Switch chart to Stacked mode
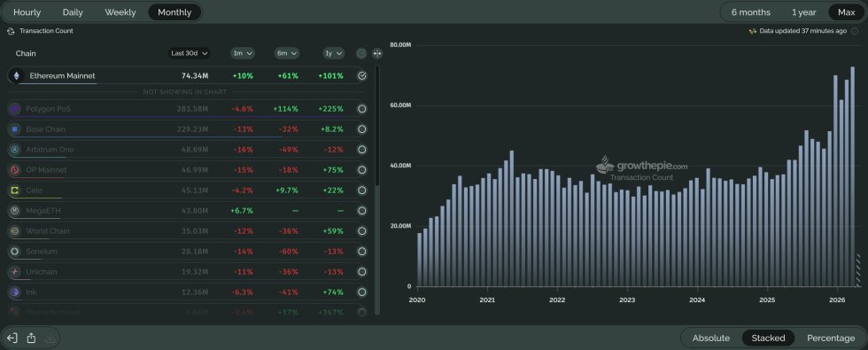Image resolution: width=868 pixels, height=350 pixels. pos(769,338)
